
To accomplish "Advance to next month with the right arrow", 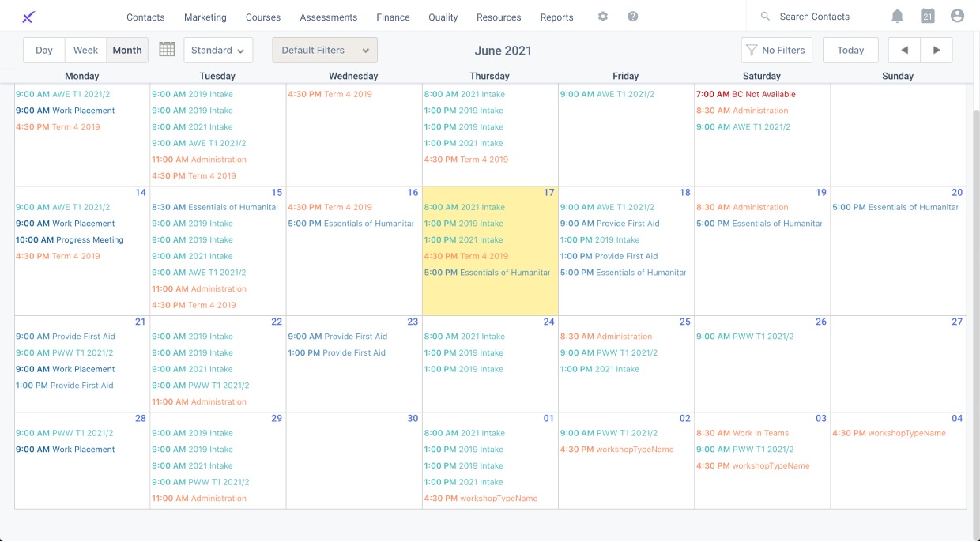I will point(936,50).
